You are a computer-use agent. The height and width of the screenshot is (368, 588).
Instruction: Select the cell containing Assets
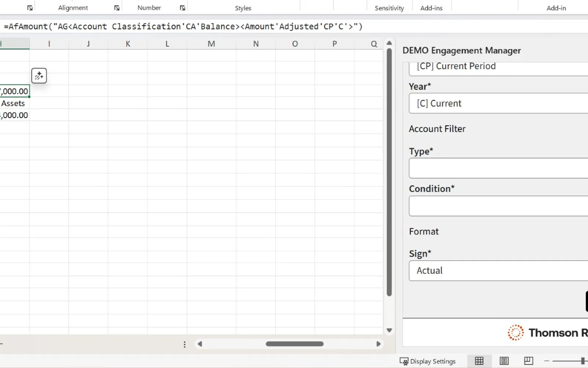(x=15, y=103)
